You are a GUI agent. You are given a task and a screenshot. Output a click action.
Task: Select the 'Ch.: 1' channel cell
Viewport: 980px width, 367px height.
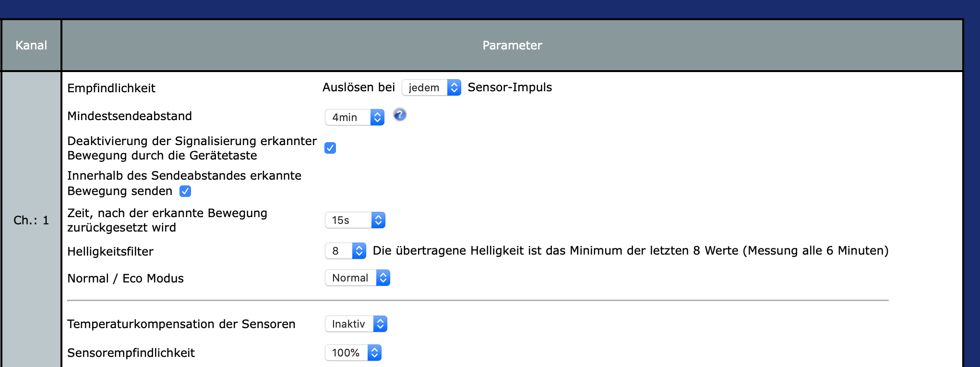pyautogui.click(x=31, y=220)
